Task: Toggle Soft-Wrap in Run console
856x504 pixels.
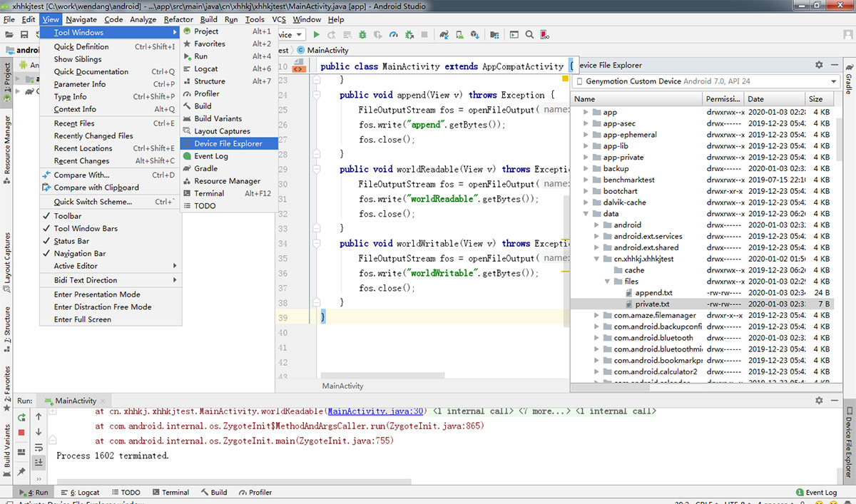Action: click(39, 448)
